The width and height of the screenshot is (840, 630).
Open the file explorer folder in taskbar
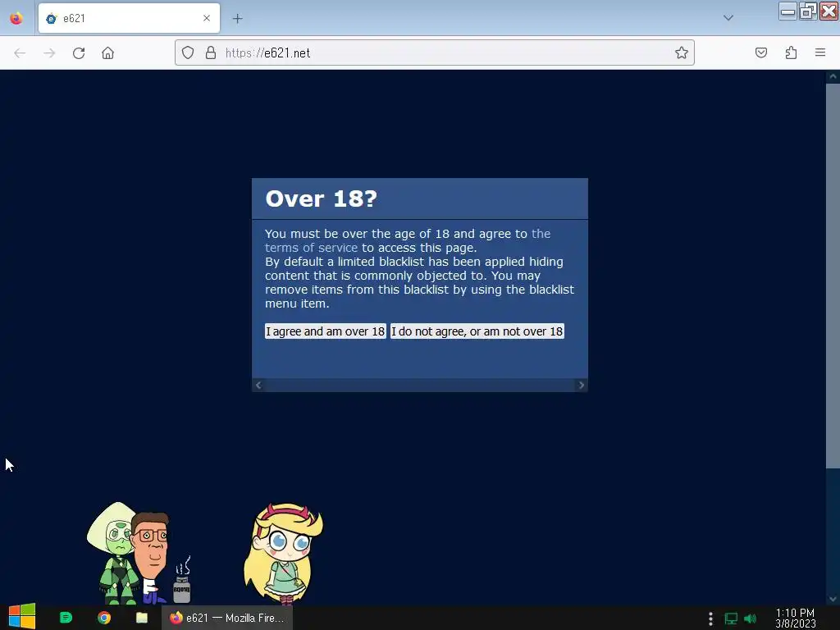pos(142,618)
